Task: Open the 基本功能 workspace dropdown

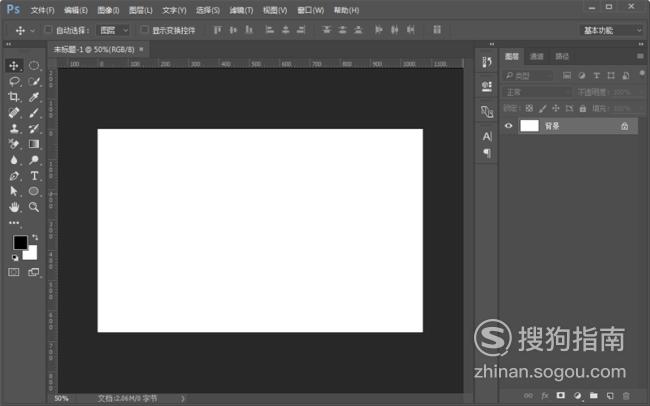Action: point(611,30)
